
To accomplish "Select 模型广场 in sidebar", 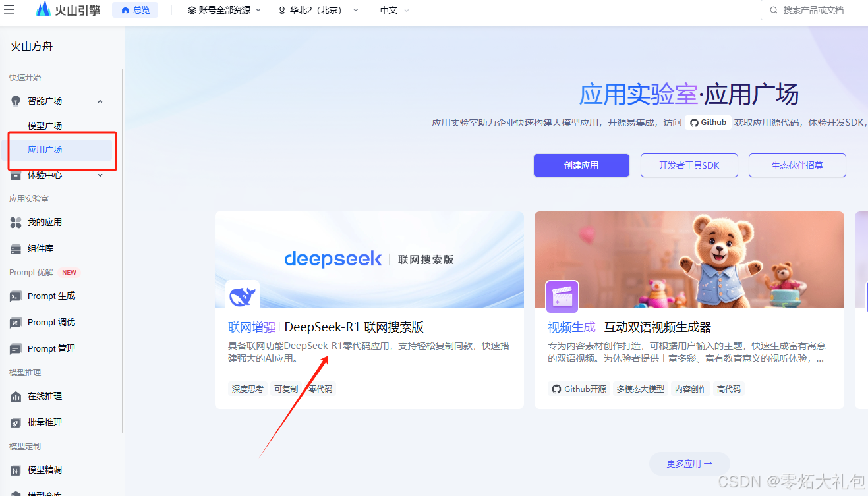I will tap(45, 126).
